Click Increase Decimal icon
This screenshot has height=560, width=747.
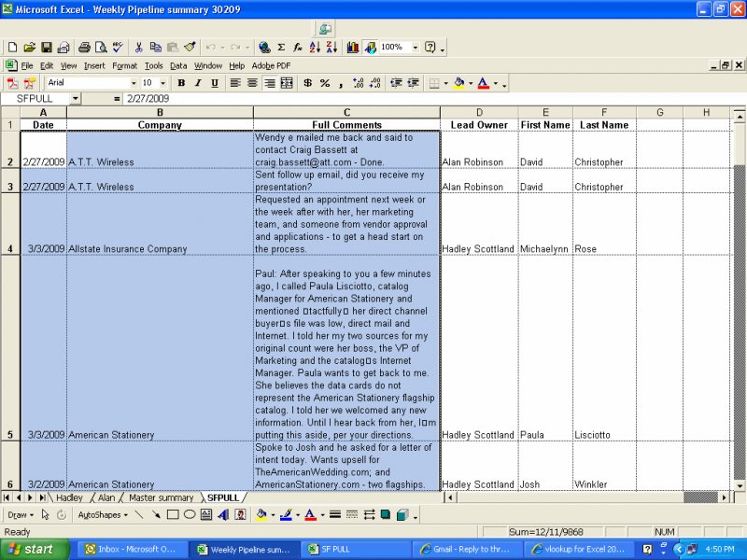(359, 83)
